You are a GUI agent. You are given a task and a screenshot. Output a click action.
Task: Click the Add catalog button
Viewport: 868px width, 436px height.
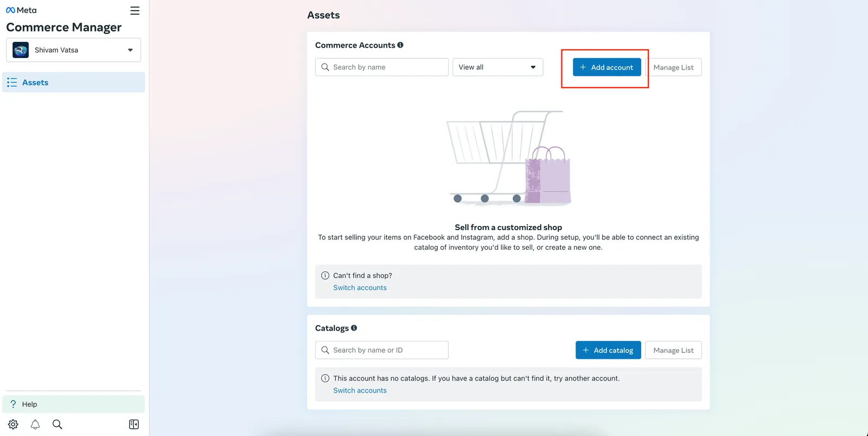(608, 350)
